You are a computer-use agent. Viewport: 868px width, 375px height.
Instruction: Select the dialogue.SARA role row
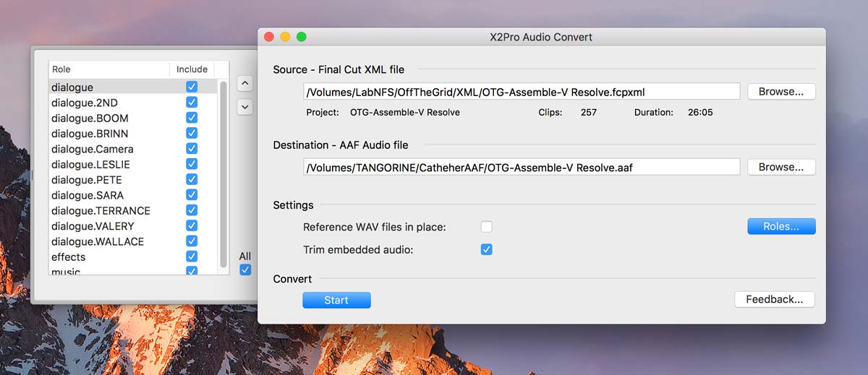click(x=132, y=195)
